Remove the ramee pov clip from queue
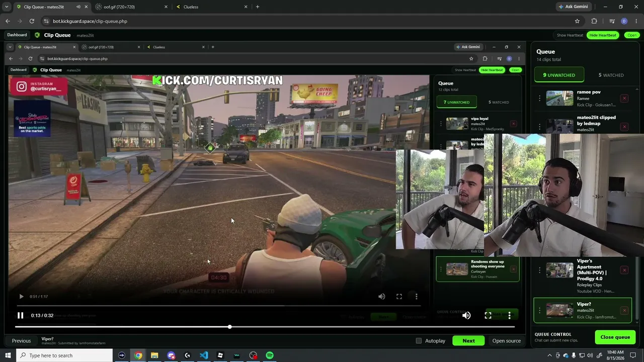The width and height of the screenshot is (644, 362). click(624, 99)
